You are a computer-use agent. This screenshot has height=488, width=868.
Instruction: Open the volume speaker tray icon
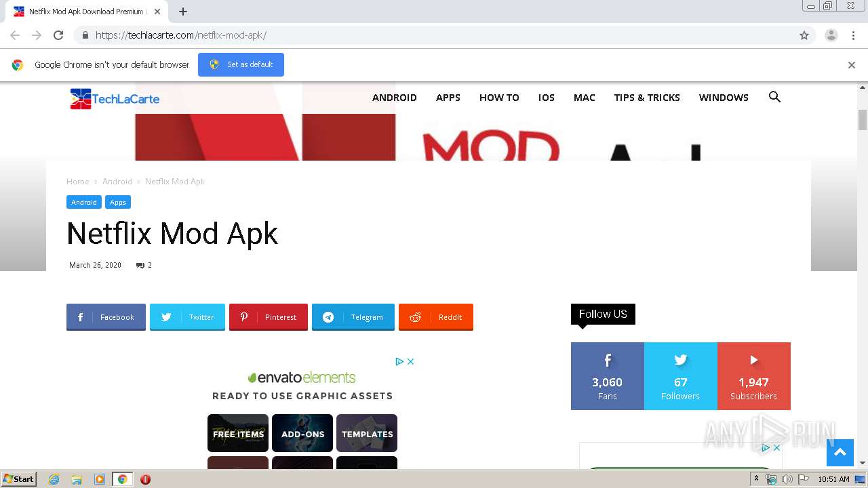787,479
